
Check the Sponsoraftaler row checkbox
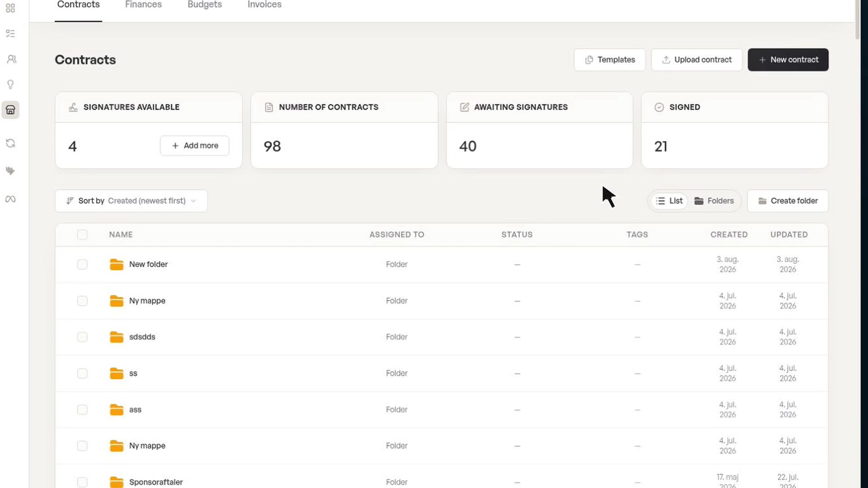tap(82, 482)
